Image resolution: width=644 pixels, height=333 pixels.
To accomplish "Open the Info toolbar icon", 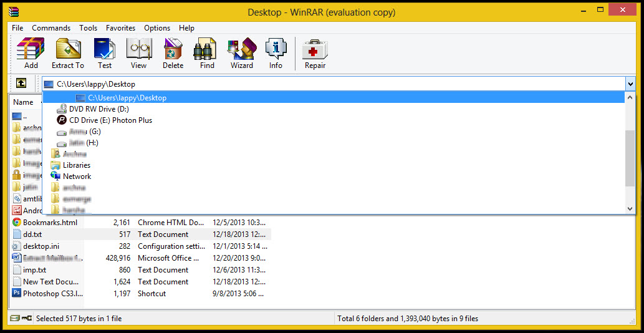I will pyautogui.click(x=276, y=49).
